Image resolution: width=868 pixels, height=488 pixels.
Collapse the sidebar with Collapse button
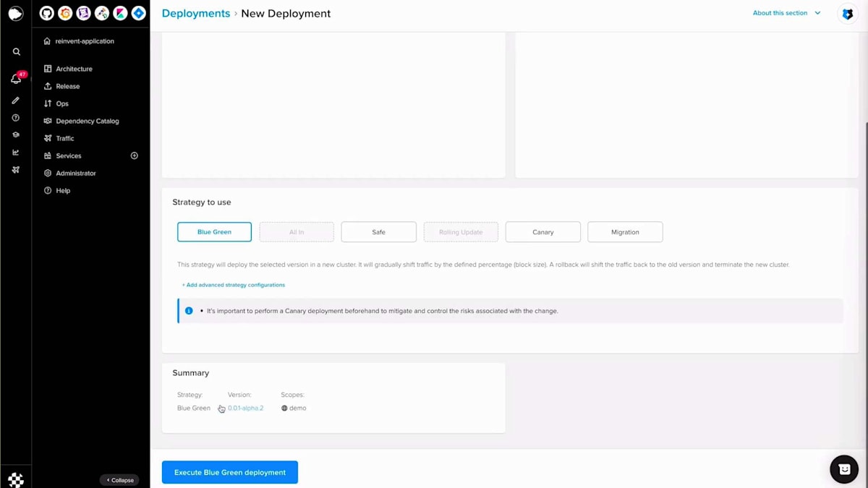pos(119,480)
